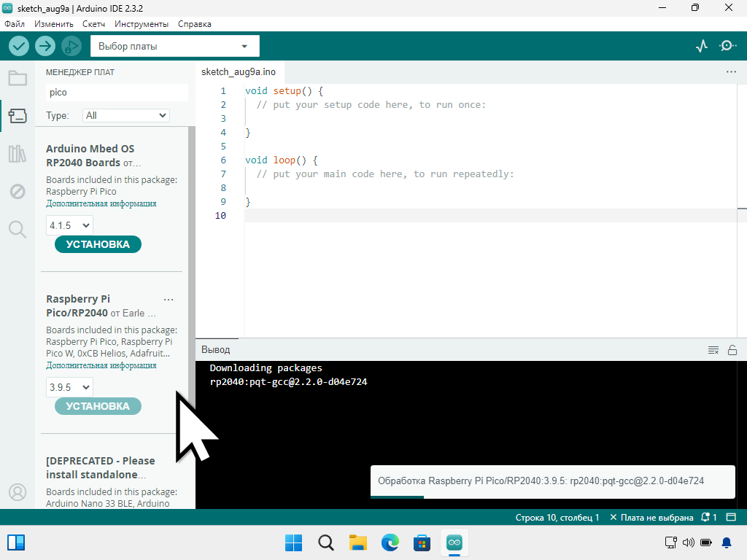Click the Verify sketch checkmark button

19,46
